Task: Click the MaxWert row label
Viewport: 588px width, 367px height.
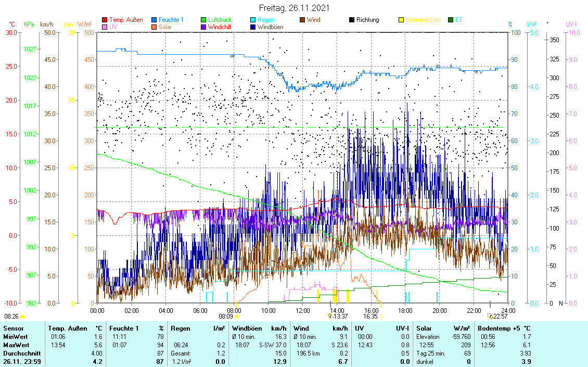Action: pyautogui.click(x=16, y=345)
